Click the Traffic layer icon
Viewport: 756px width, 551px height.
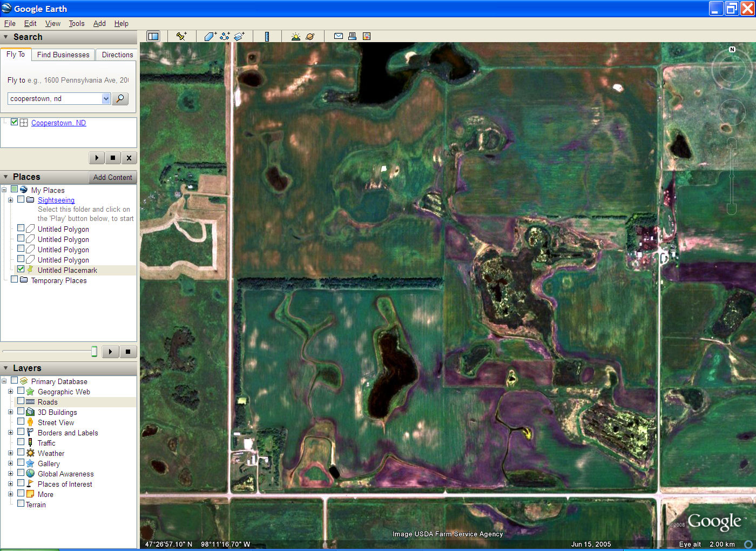pos(30,442)
